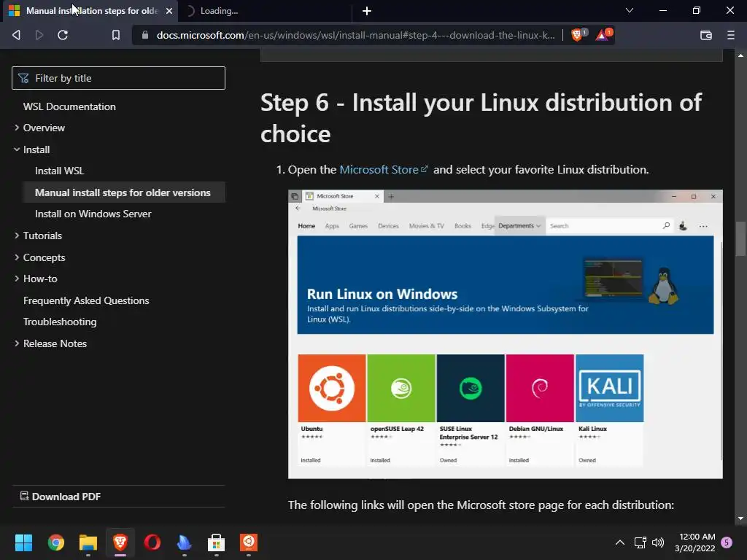Open Frequently Asked Questions
747x560 pixels.
click(x=86, y=300)
